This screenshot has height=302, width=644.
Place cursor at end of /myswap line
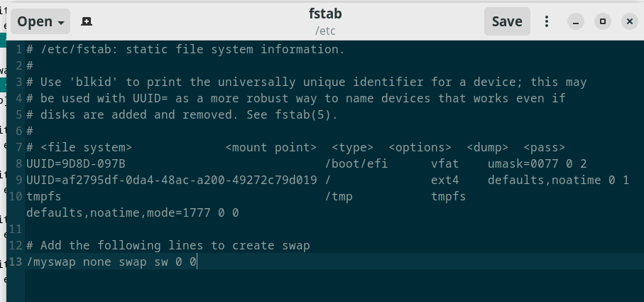pos(197,262)
